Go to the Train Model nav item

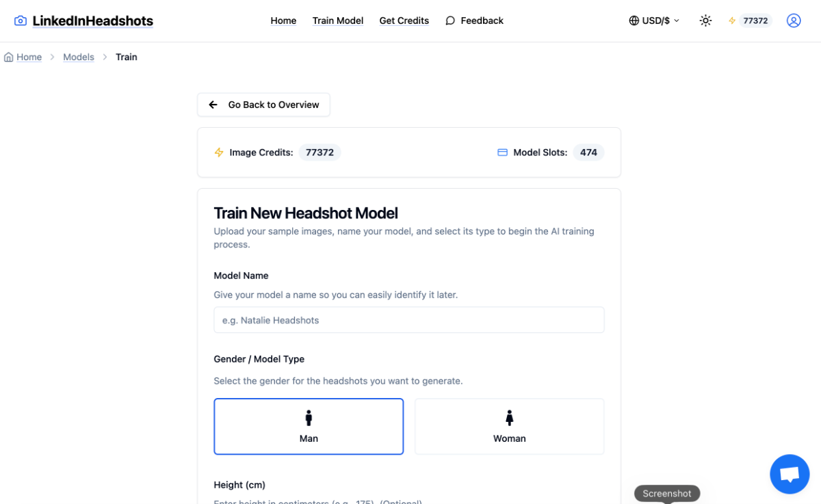338,21
